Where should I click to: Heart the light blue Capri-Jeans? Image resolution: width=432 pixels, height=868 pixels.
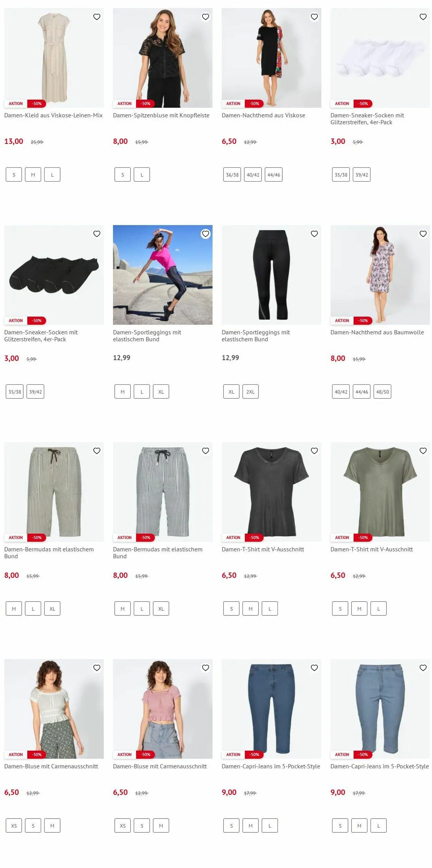423,668
